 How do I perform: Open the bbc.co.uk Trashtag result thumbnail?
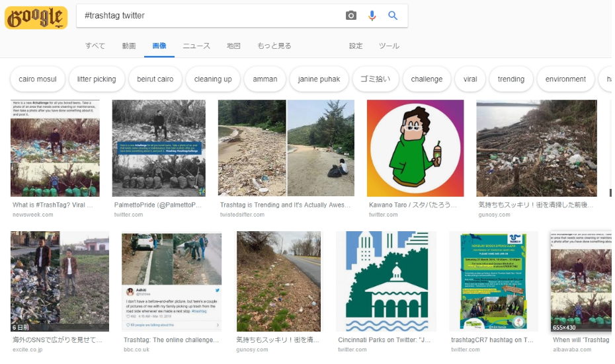point(173,281)
